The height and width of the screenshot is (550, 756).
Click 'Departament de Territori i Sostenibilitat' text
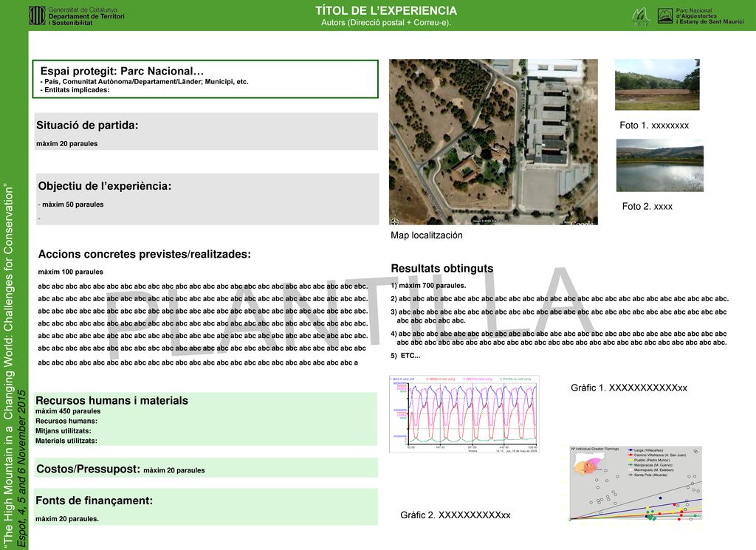(x=86, y=19)
